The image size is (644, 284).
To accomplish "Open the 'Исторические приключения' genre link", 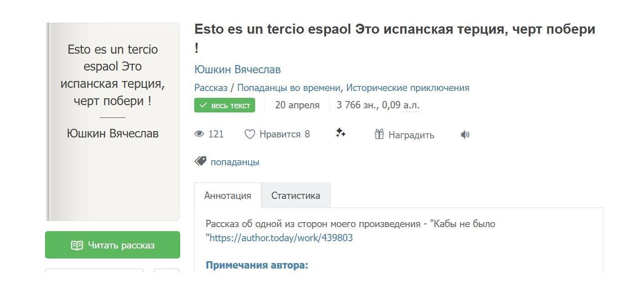I will click(x=408, y=88).
